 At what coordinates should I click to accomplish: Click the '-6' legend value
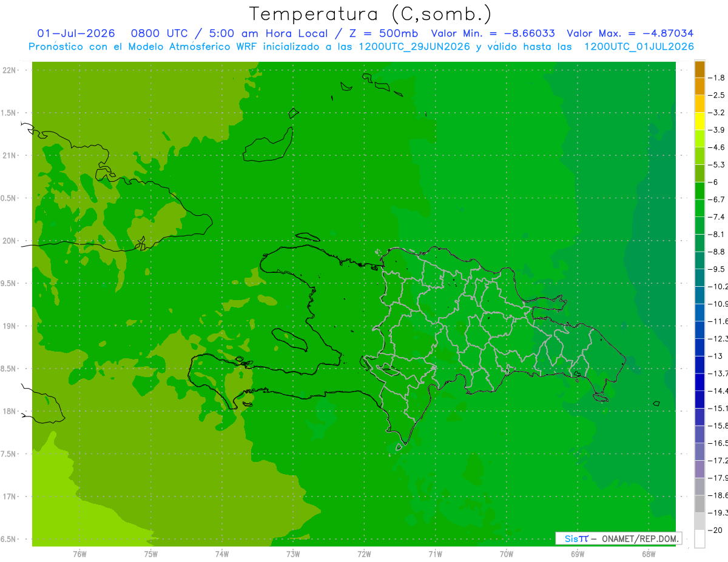(714, 182)
